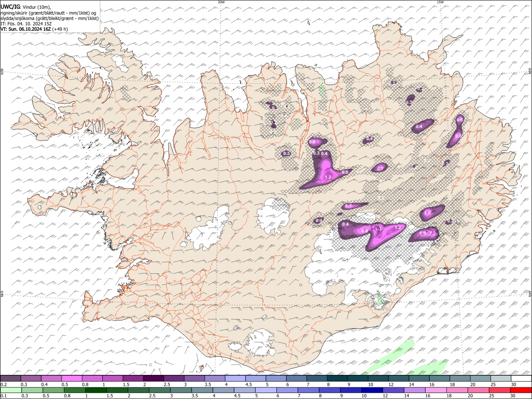Select the bottom-row legend swatch between 20 and 25
The image size is (532, 399).
[478, 390]
